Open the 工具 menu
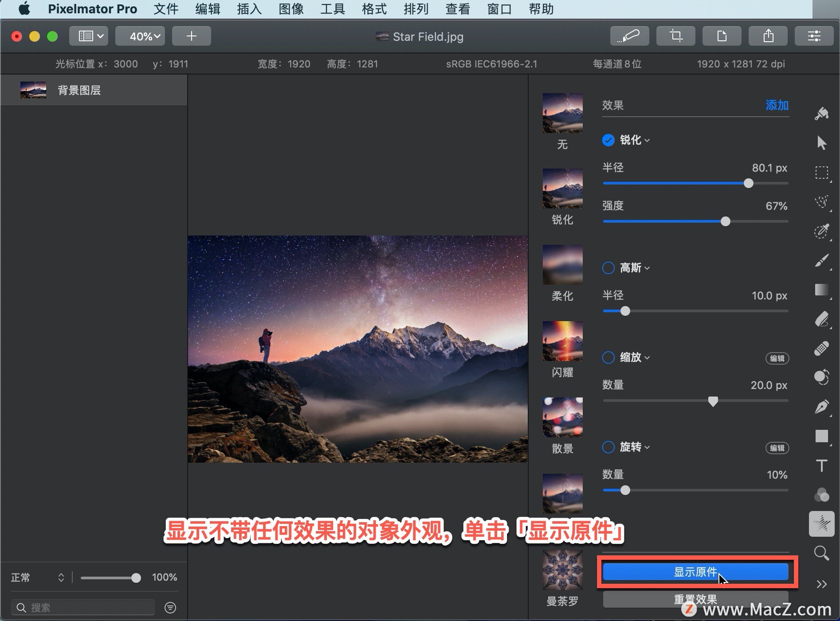 pos(333,9)
